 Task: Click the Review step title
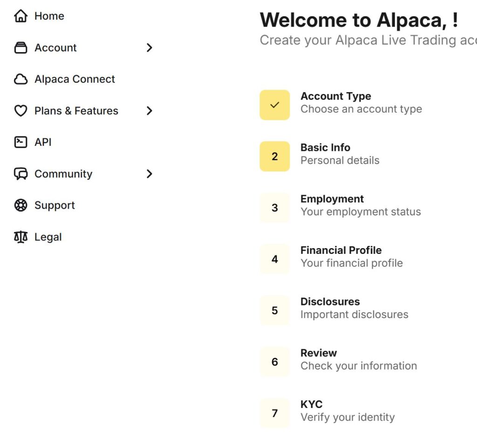point(319,353)
